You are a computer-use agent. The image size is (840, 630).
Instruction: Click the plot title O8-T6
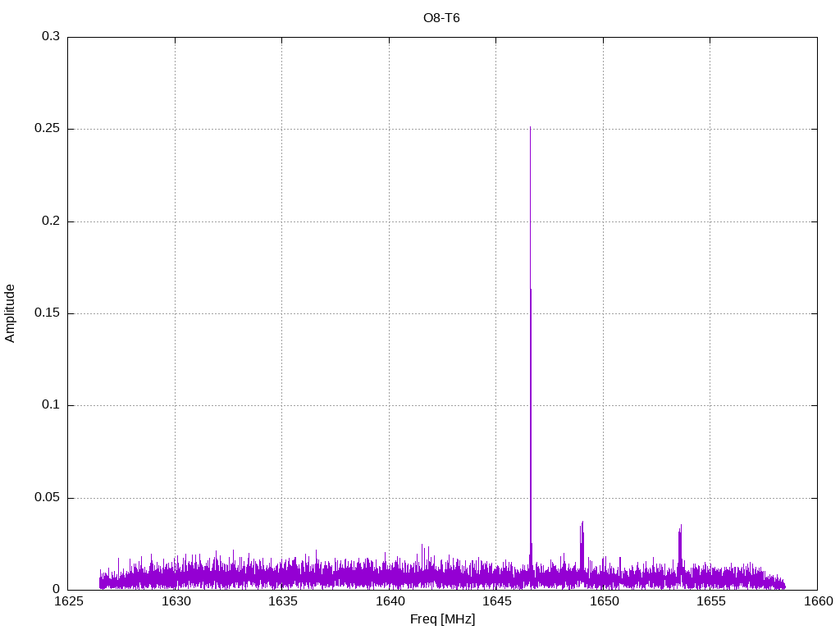pyautogui.click(x=441, y=18)
